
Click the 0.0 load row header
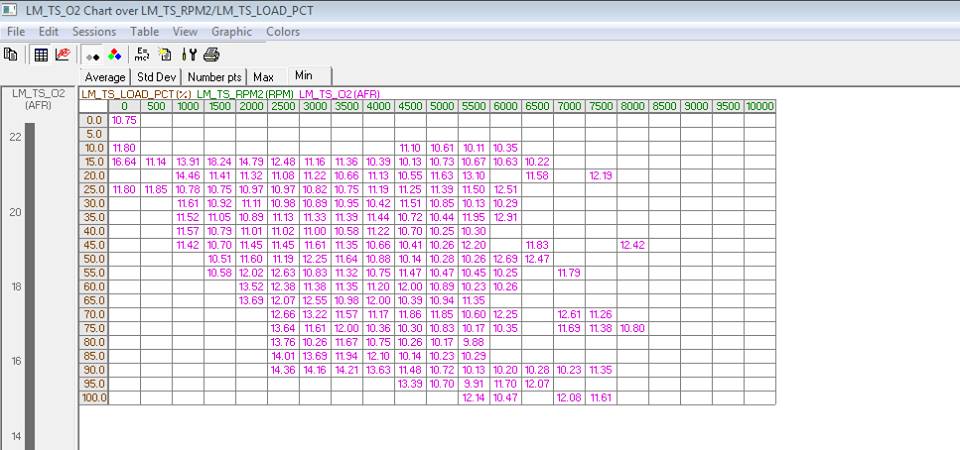pos(94,120)
